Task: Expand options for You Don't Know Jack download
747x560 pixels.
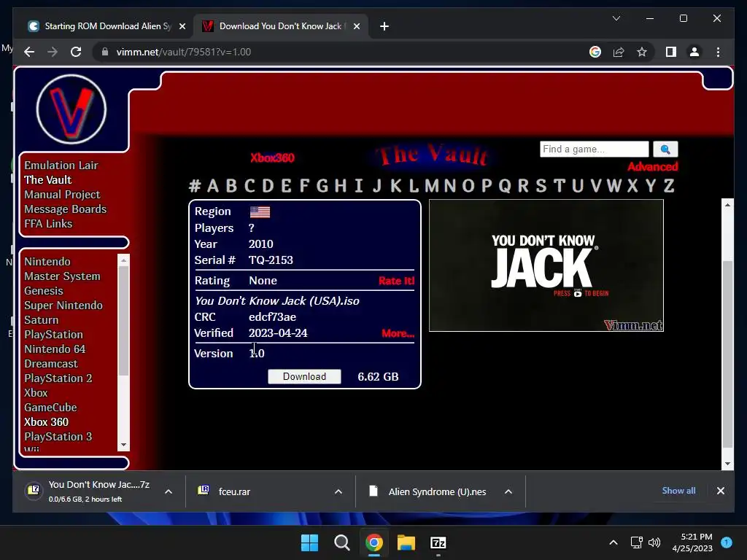Action: point(169,491)
